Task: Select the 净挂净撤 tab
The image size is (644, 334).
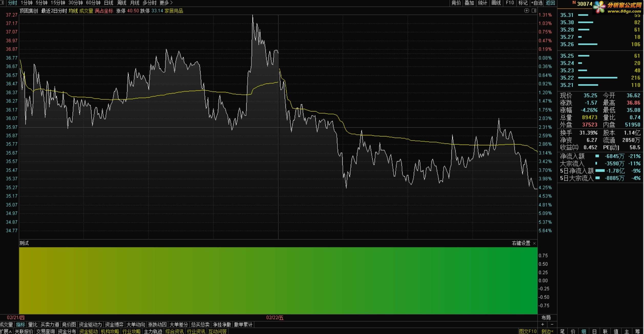Action: (222, 325)
